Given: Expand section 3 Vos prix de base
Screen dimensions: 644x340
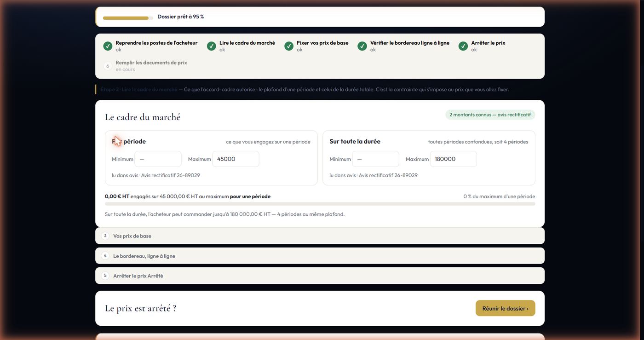Looking at the screenshot, I should (320, 236).
